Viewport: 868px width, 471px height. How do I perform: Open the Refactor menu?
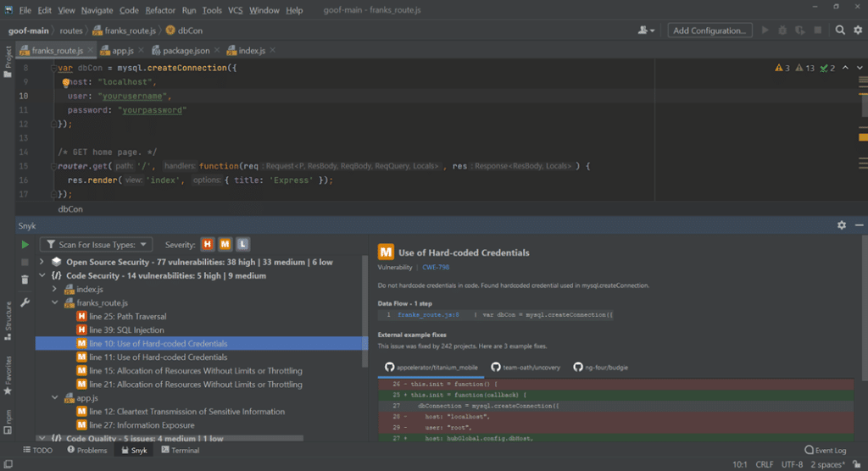159,10
